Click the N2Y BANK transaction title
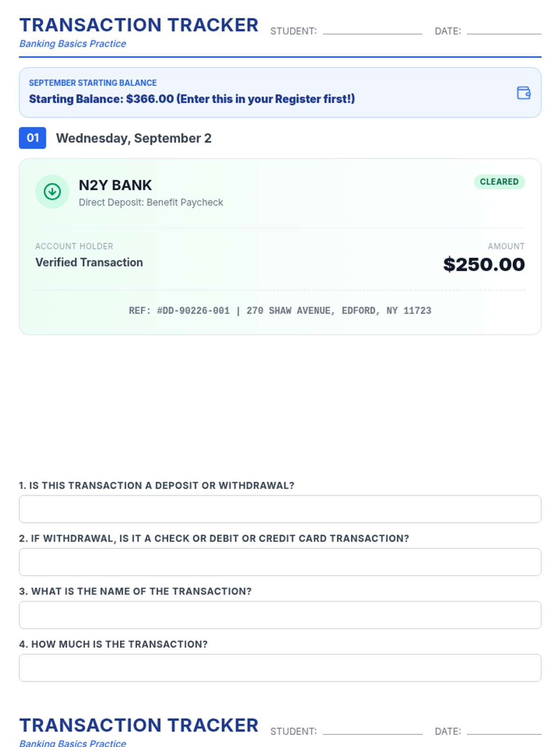The height and width of the screenshot is (747, 560). 115,185
